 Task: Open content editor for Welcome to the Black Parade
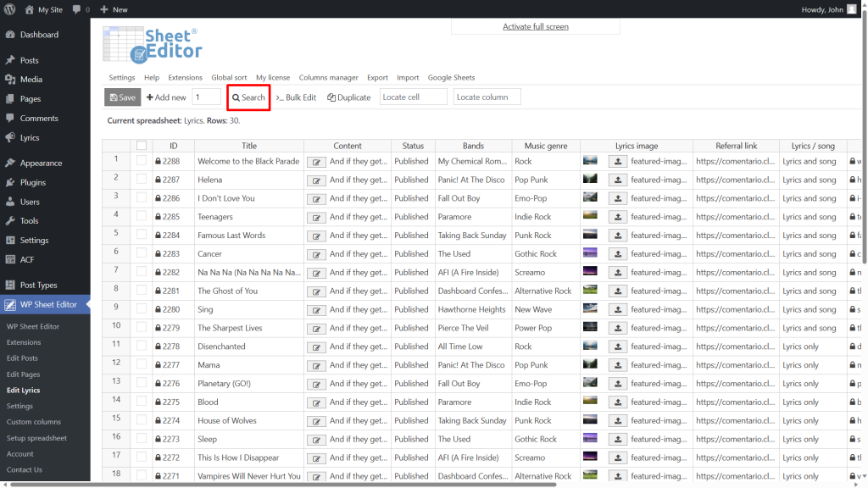coord(316,162)
